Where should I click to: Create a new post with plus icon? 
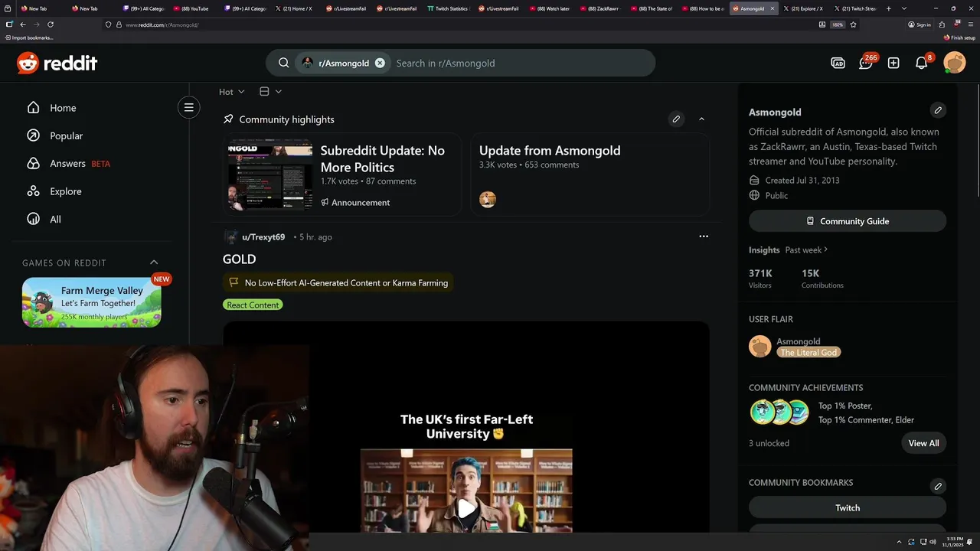click(x=893, y=63)
